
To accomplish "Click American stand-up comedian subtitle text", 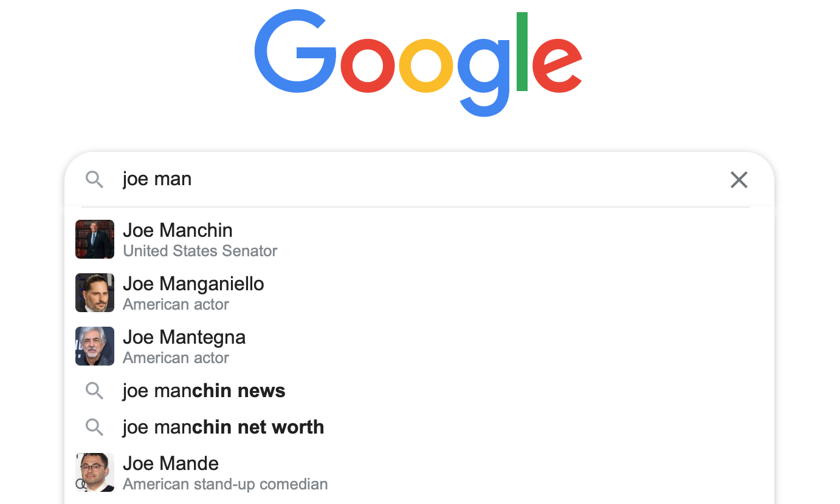I will pos(225,484).
